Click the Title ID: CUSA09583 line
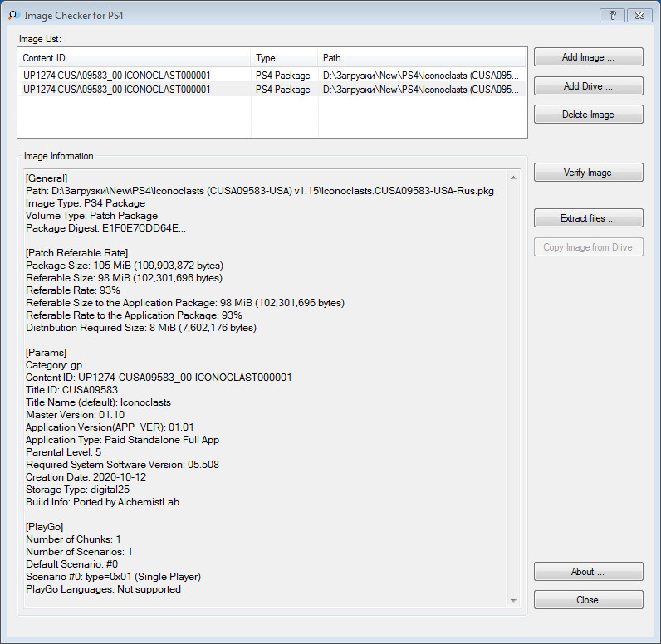Screen dimensions: 661x644 [71, 389]
